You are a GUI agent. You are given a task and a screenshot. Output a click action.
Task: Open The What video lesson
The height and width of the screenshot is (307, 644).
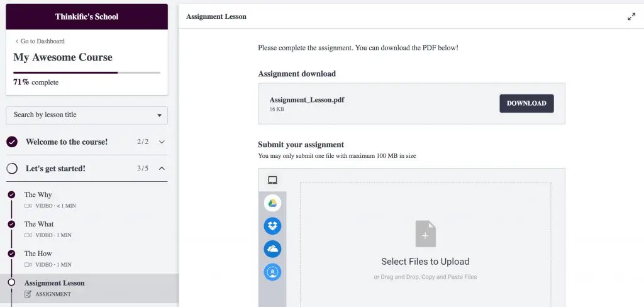[x=39, y=224]
